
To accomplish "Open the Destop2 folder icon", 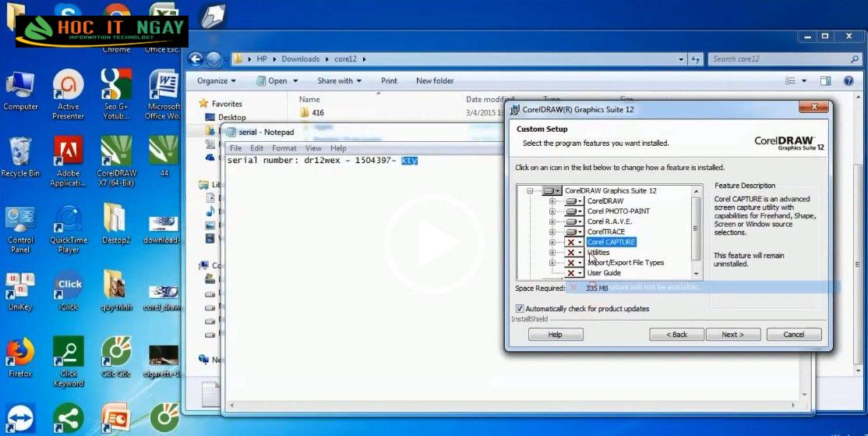I will pyautogui.click(x=115, y=223).
